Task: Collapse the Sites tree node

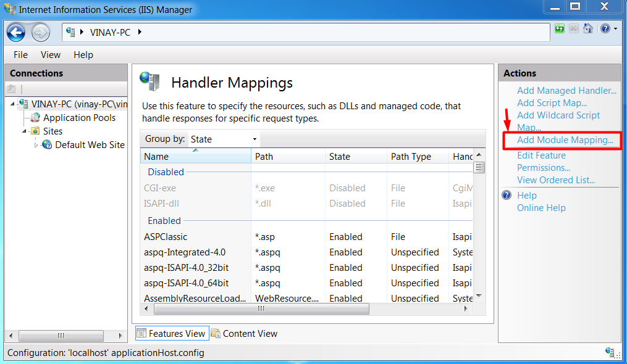Action: [24, 131]
